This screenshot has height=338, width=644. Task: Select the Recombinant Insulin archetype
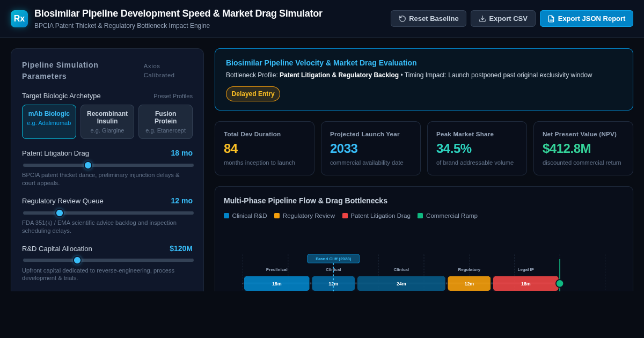(107, 122)
